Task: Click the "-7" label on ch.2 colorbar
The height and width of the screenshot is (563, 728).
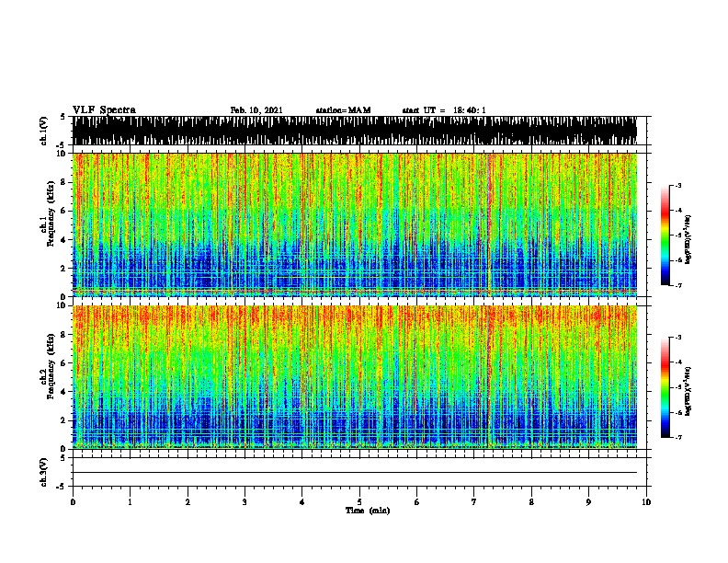Action: (x=678, y=437)
